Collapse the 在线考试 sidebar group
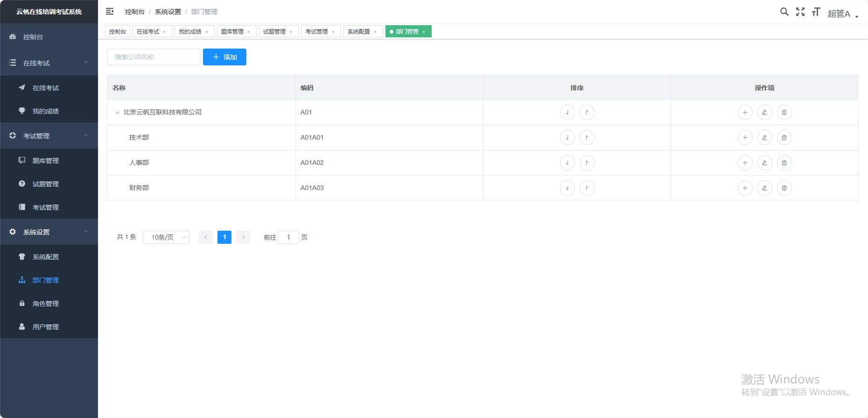This screenshot has width=868, height=418. point(49,63)
